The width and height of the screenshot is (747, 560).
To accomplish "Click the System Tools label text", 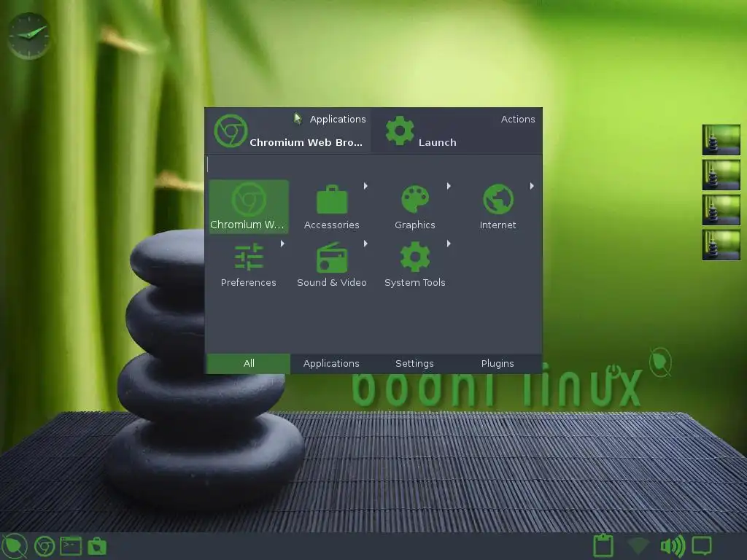I will [415, 282].
